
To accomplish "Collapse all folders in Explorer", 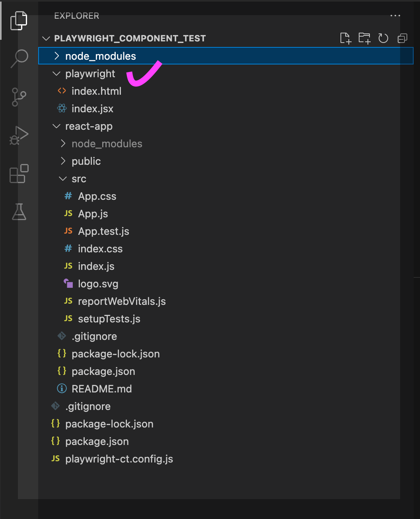I will pyautogui.click(x=402, y=38).
